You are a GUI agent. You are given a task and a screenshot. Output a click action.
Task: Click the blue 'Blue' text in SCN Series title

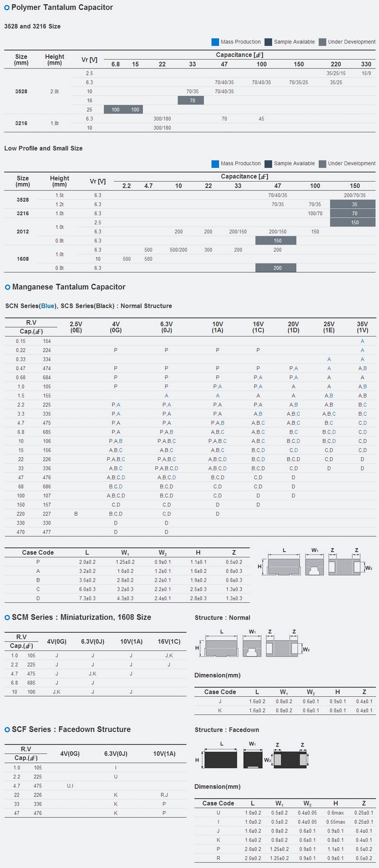(x=48, y=306)
